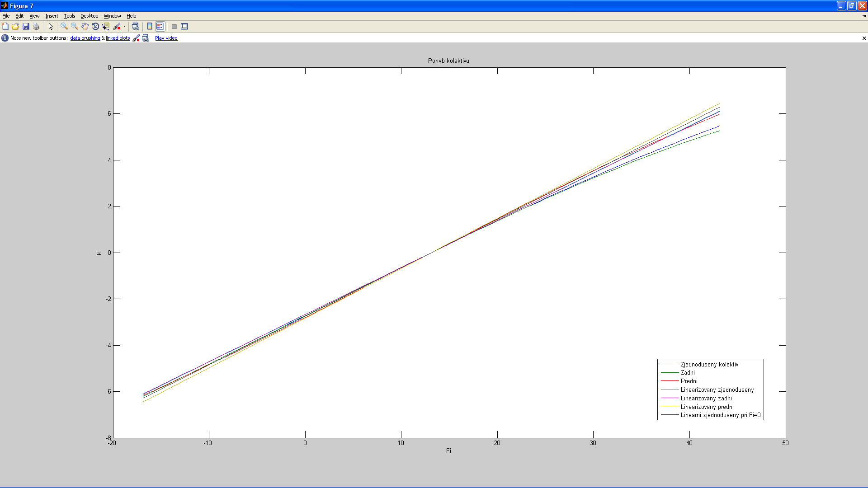Save the figure with floppy icon
The height and width of the screenshot is (488, 868).
26,26
